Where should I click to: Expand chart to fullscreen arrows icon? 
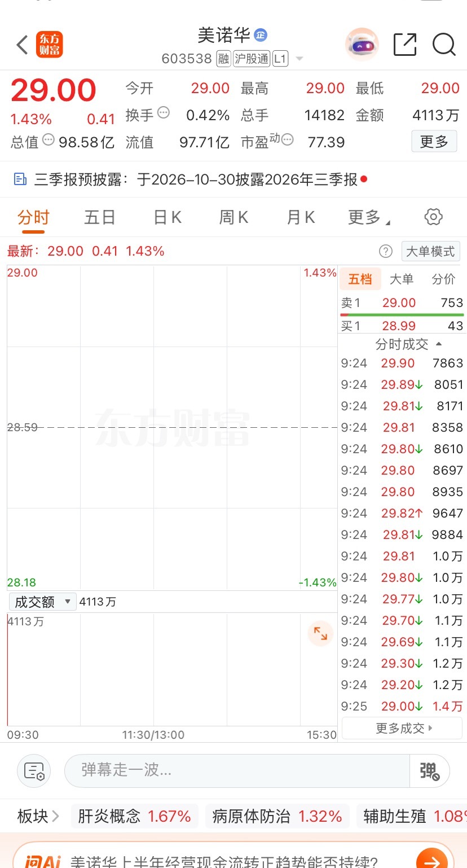pyautogui.click(x=320, y=633)
